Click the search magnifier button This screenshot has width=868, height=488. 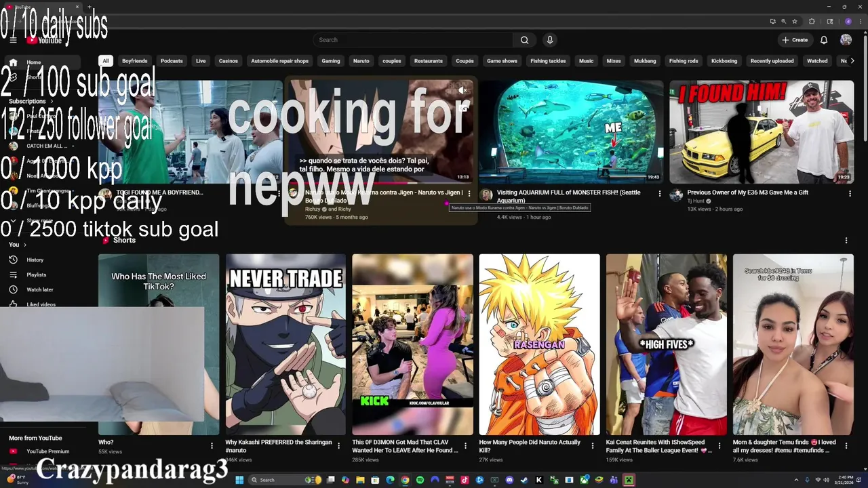tap(524, 40)
